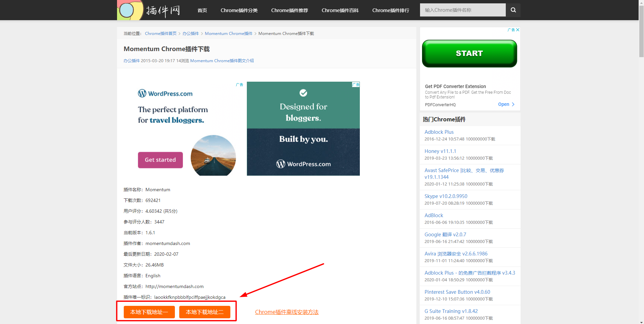Click Get PDF Converter Extension title
The height and width of the screenshot is (324, 644).
click(455, 86)
